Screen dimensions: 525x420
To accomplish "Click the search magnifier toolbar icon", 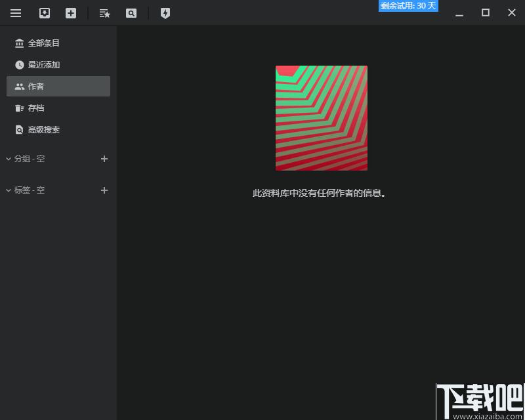I will coord(131,13).
